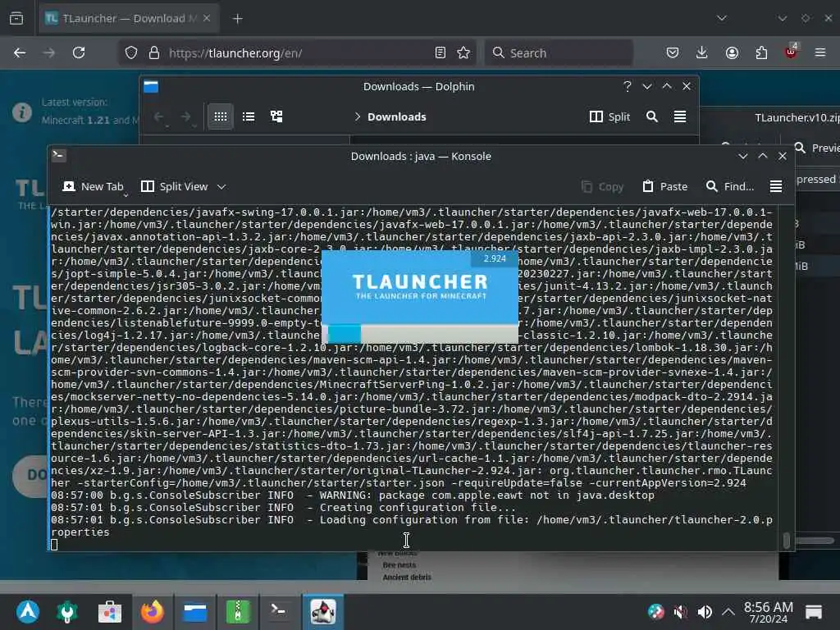
Task: Click Firefox back arrow button
Action: (20, 52)
